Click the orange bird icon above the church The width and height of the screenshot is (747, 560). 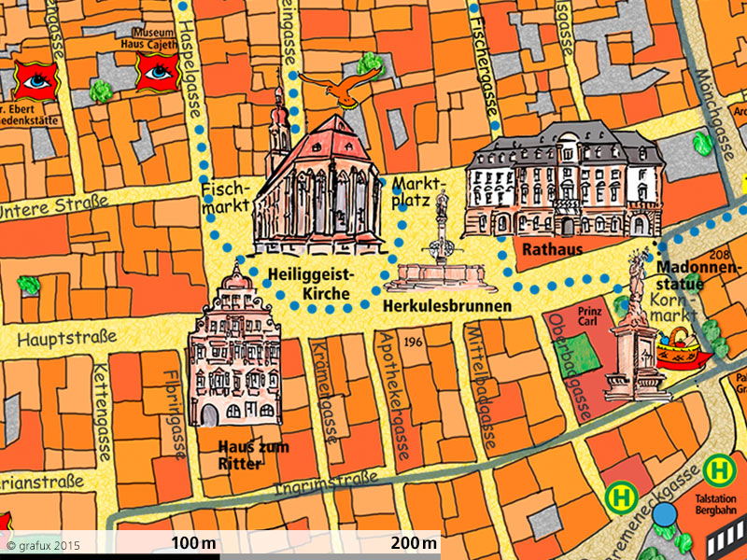point(341,87)
